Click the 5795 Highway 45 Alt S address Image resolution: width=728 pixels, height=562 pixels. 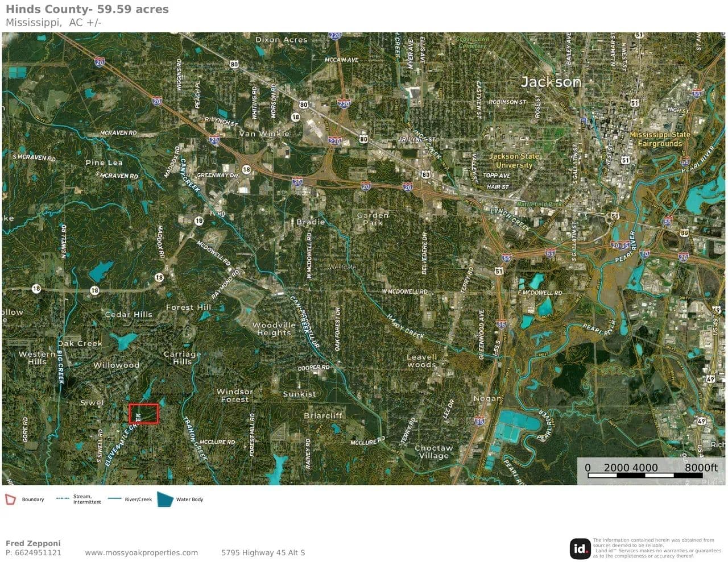(263, 552)
